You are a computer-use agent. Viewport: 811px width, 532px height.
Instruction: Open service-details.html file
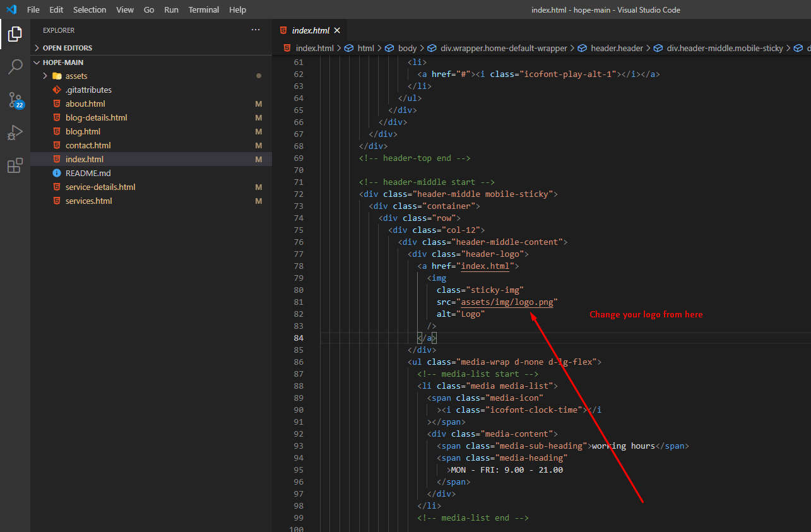100,187
